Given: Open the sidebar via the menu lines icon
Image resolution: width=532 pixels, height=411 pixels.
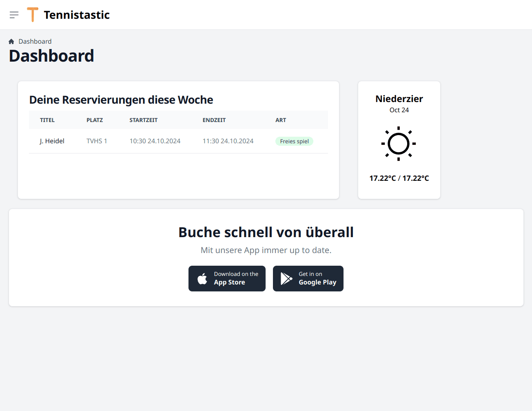Looking at the screenshot, I should click(14, 15).
